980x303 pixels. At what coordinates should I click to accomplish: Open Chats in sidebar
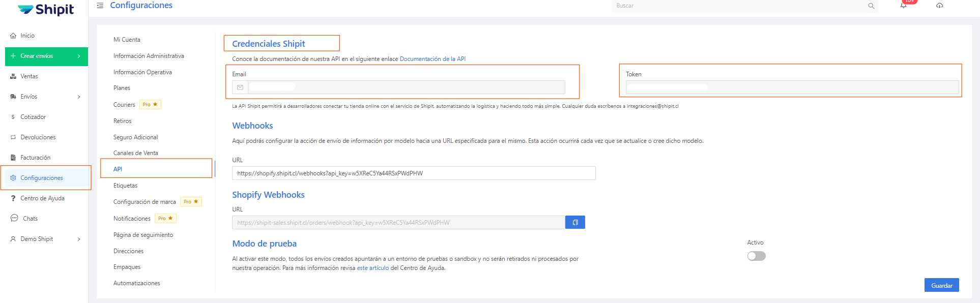pyautogui.click(x=30, y=219)
